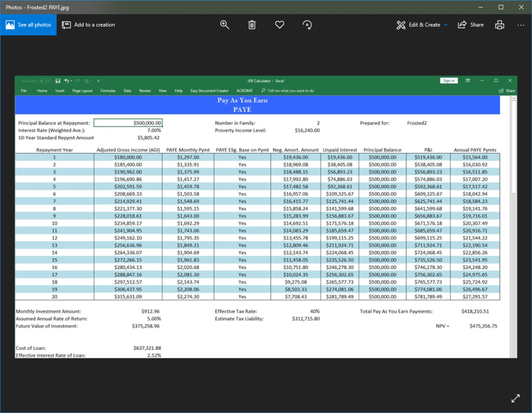The width and height of the screenshot is (532, 413).
Task: Open the Easy Document Creator tab
Action: coord(209,90)
